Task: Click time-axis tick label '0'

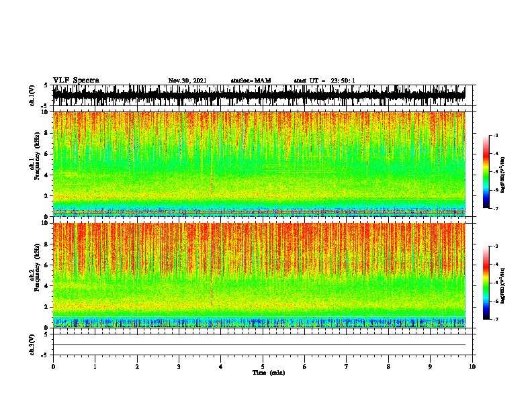Action: pos(53,367)
